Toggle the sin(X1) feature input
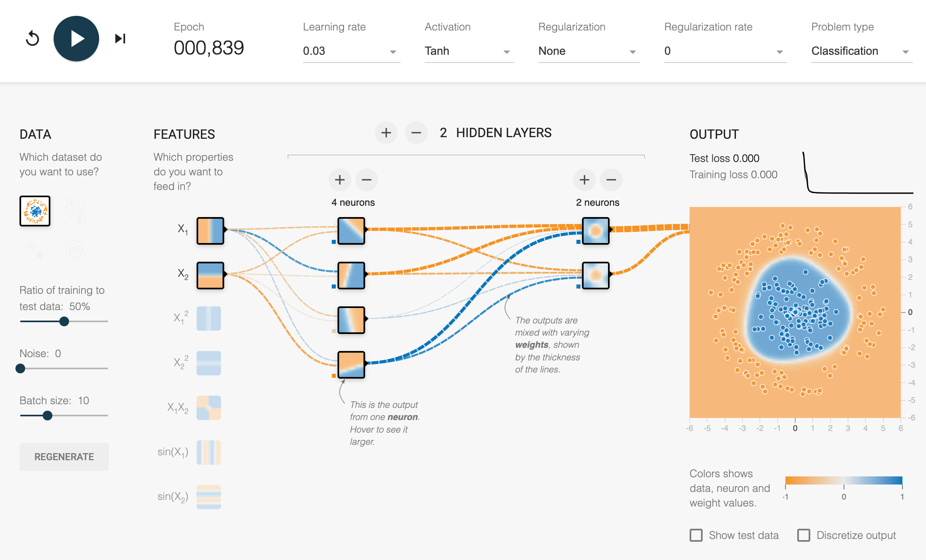 [x=208, y=452]
